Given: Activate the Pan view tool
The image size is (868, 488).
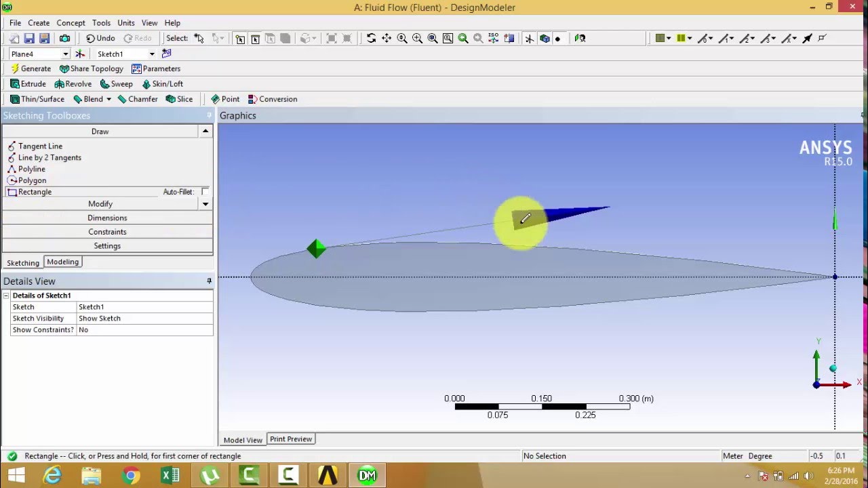Looking at the screenshot, I should coord(387,39).
